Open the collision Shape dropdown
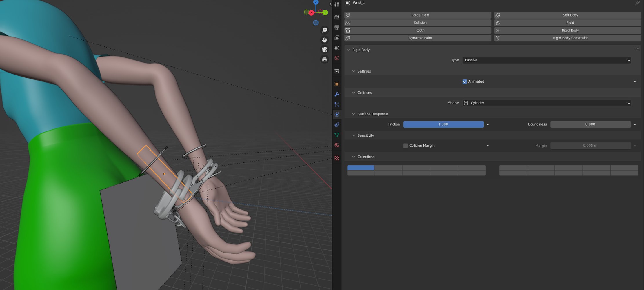The image size is (644, 290). 546,103
